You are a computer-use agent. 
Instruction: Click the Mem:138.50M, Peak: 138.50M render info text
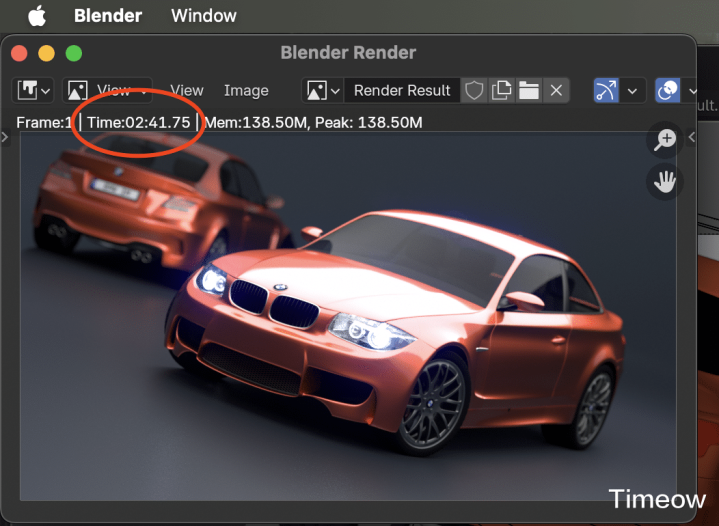click(313, 123)
